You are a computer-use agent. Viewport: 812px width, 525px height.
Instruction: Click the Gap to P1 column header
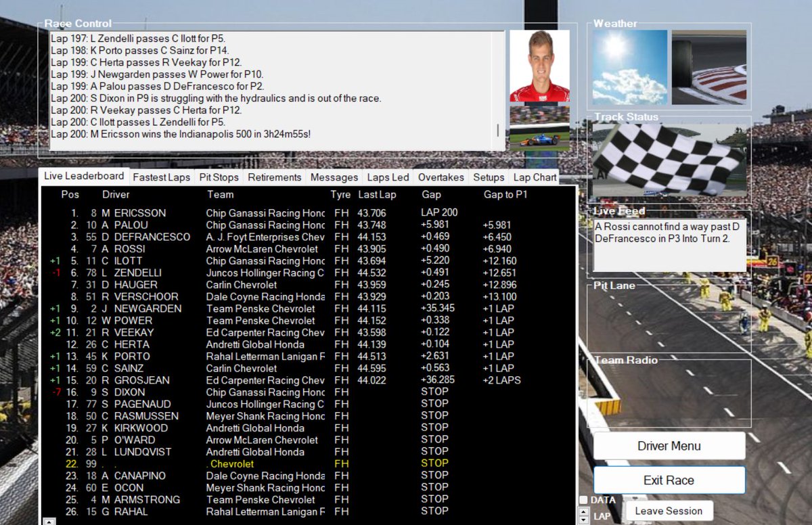tap(505, 195)
